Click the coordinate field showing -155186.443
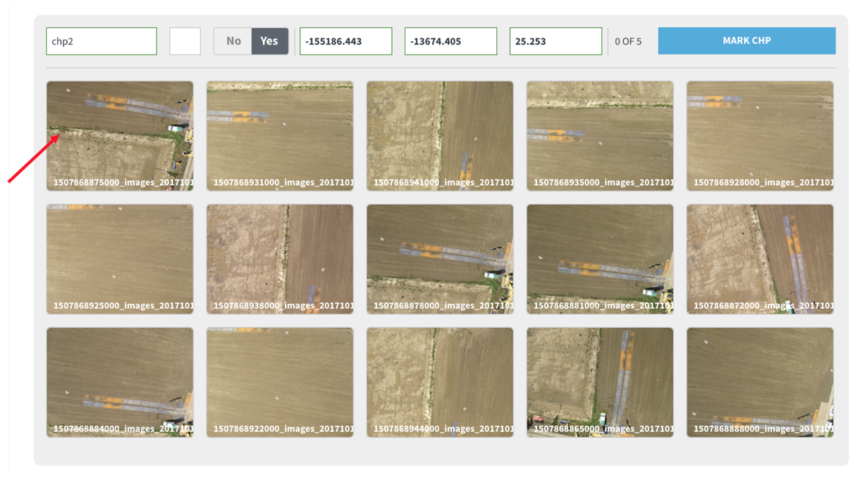868x481 pixels. pos(346,42)
